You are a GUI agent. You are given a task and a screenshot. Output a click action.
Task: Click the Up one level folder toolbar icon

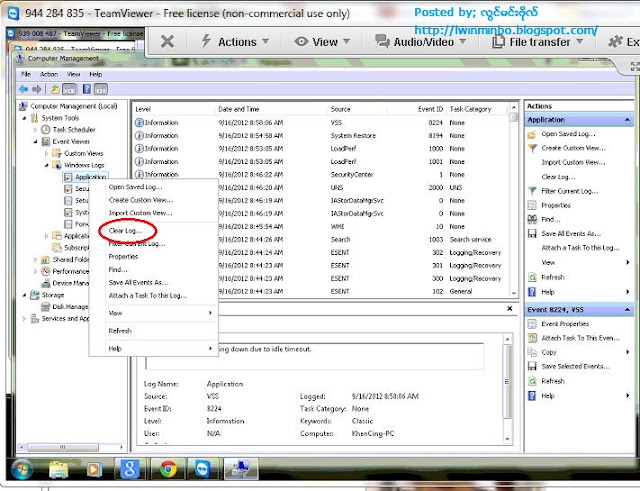click(x=55, y=89)
